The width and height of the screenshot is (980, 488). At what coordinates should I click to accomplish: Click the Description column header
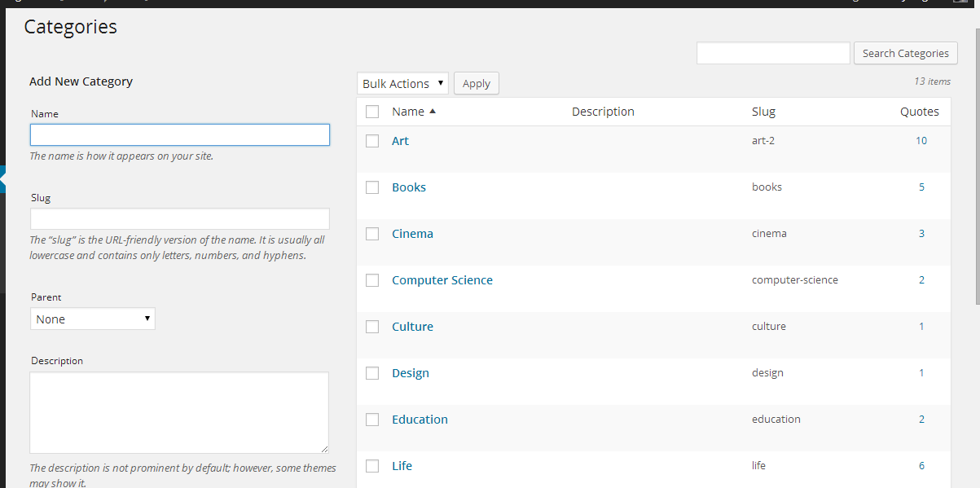(x=603, y=112)
